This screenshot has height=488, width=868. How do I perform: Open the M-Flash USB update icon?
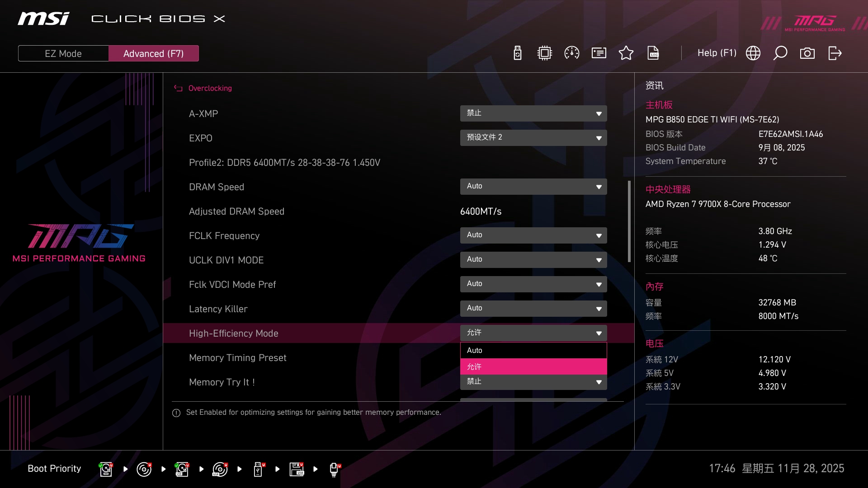518,53
